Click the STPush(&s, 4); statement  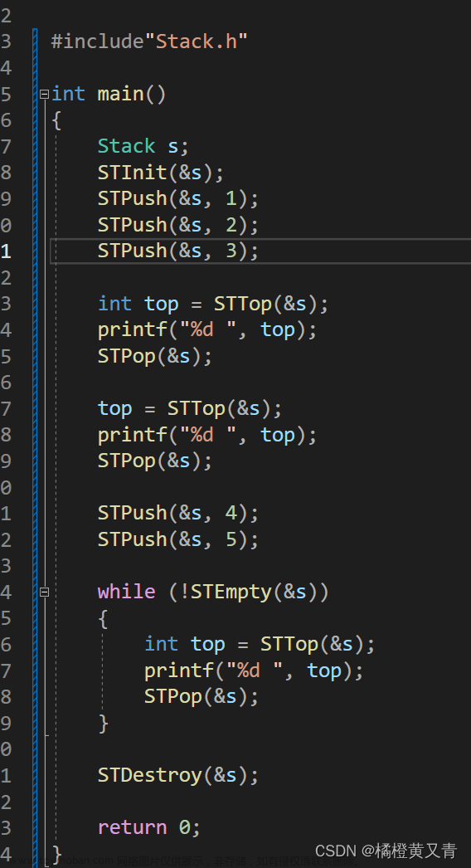(x=178, y=513)
